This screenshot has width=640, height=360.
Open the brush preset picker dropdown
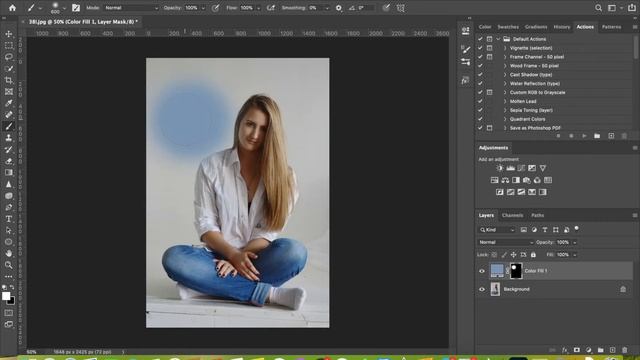[x=64, y=8]
